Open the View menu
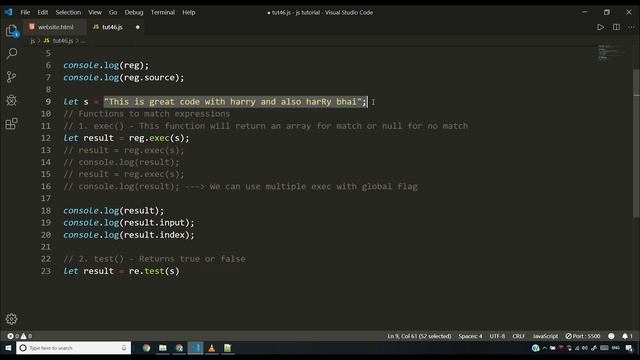The height and width of the screenshot is (360, 640). tap(95, 12)
